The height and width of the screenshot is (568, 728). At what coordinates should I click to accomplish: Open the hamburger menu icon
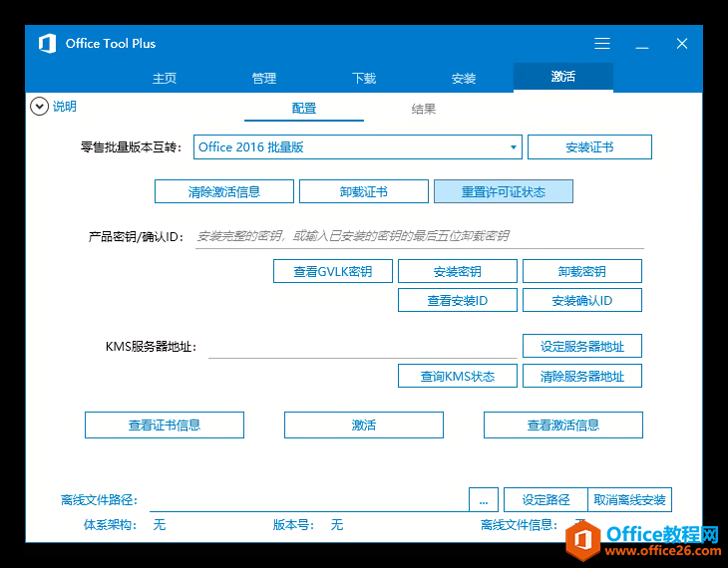pyautogui.click(x=601, y=44)
